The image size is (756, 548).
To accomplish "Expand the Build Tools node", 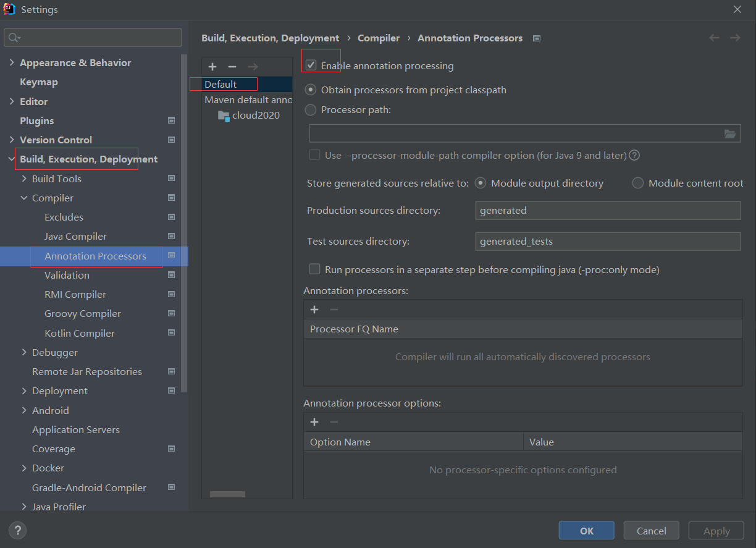I will point(24,179).
